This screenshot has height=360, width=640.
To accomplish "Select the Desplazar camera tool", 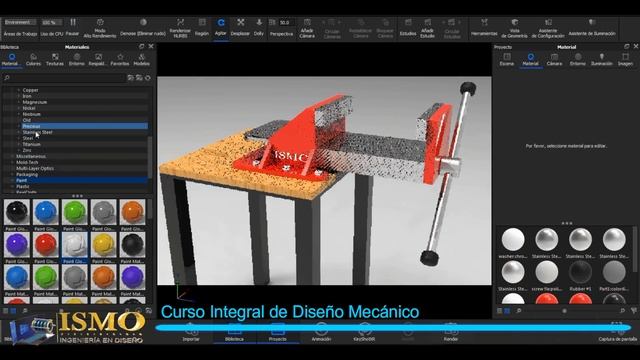I will point(240,28).
